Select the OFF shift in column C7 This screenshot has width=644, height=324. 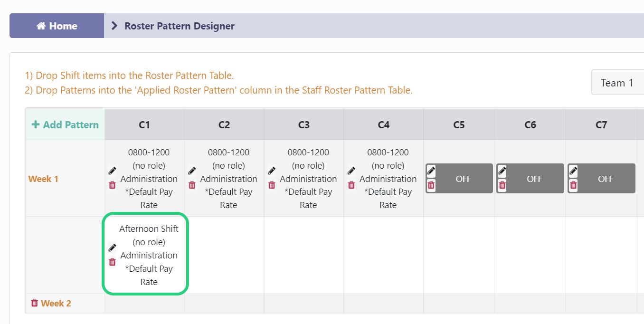tap(602, 179)
